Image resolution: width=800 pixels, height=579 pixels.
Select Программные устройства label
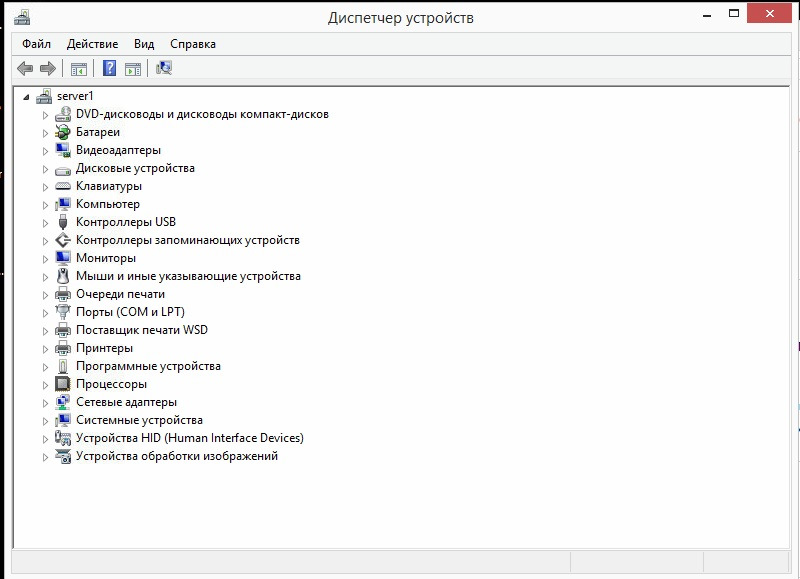(148, 366)
